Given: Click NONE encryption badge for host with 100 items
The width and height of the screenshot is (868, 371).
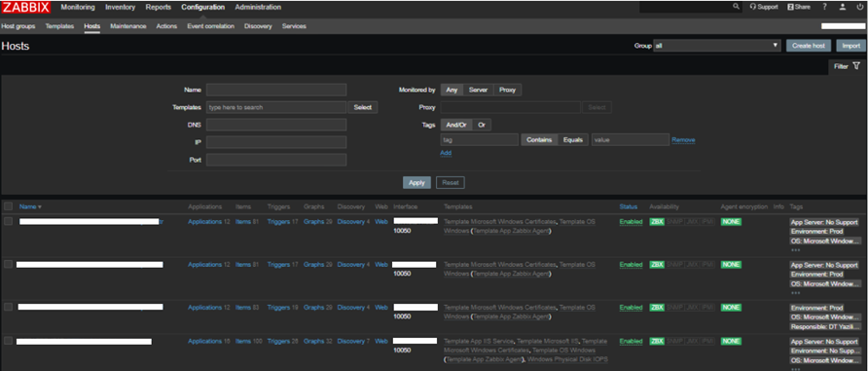Looking at the screenshot, I should (x=731, y=341).
